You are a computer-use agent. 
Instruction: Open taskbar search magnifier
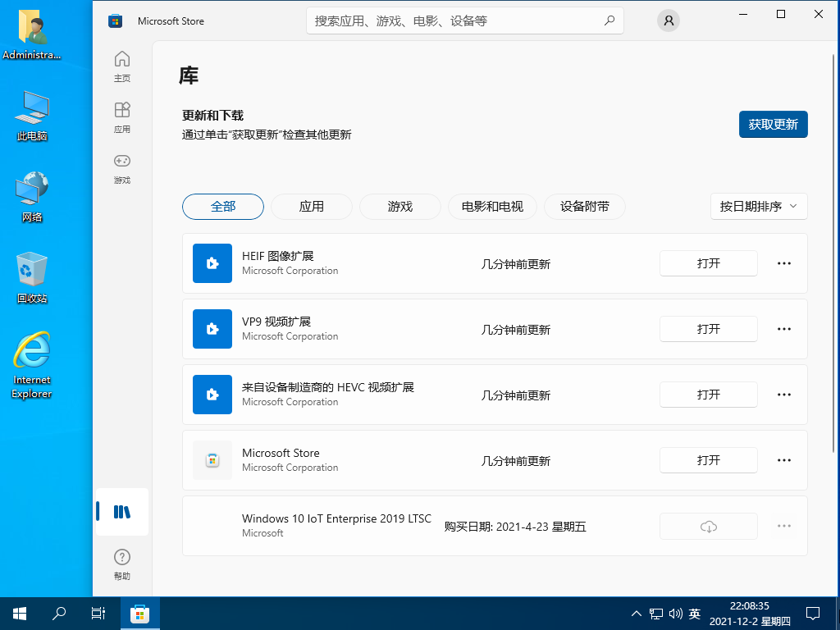tap(59, 614)
